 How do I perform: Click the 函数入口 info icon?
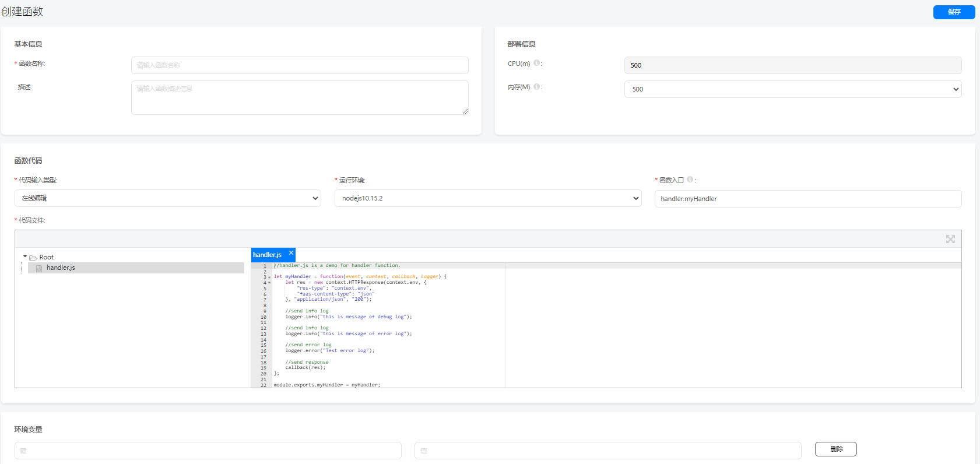click(690, 180)
